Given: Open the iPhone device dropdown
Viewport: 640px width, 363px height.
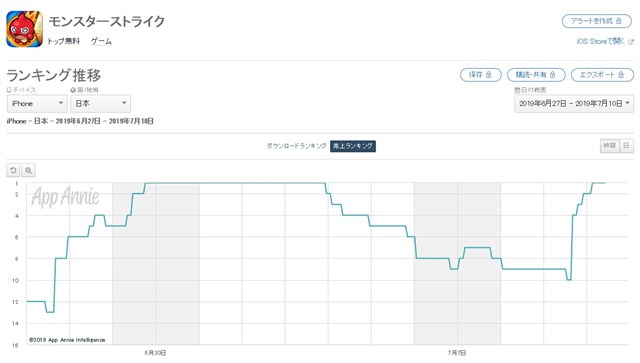Looking at the screenshot, I should click(37, 104).
